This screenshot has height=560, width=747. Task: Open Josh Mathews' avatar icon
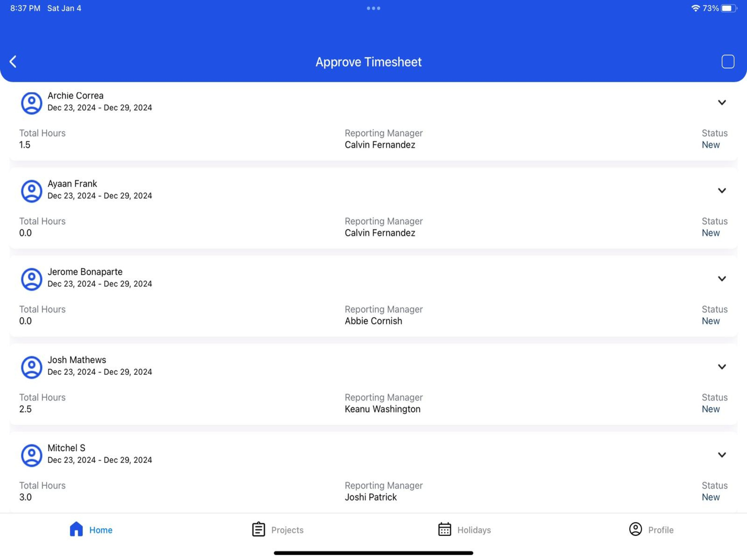click(31, 367)
